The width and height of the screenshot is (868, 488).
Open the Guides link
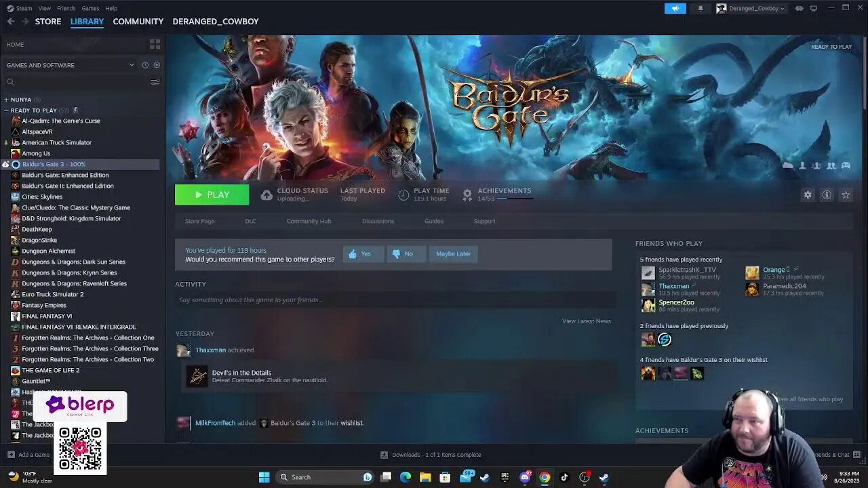pos(434,221)
